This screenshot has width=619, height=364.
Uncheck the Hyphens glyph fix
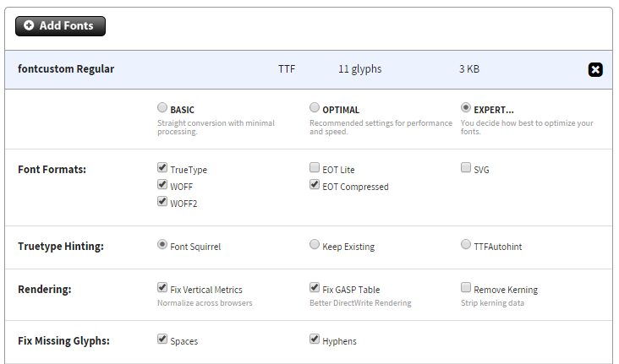coord(315,339)
